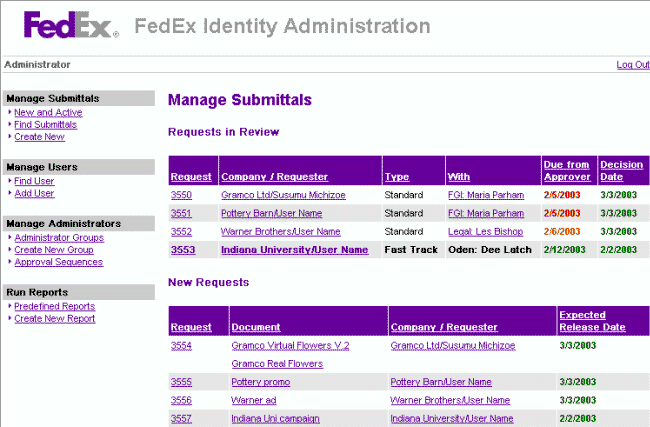Open the Administrator Groups link

(59, 238)
